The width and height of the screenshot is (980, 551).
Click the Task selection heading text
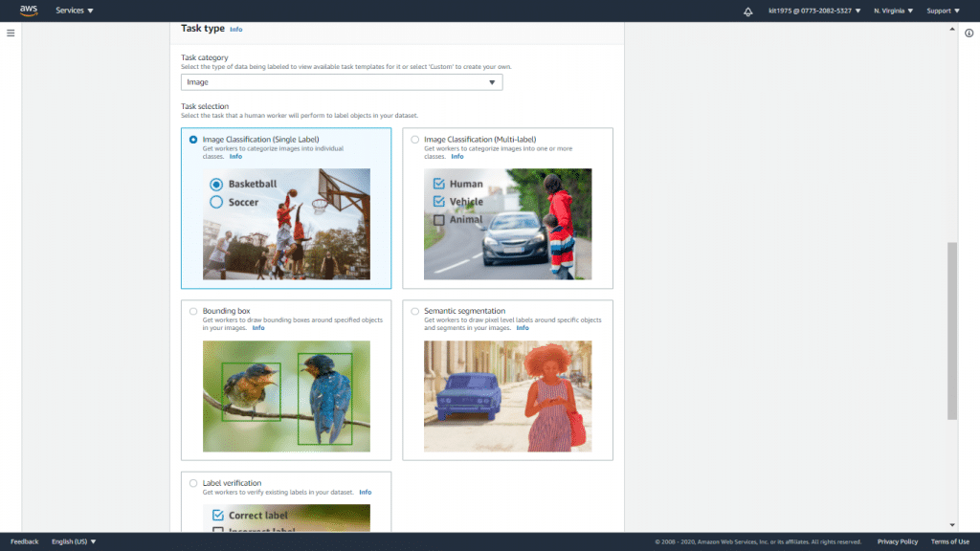tap(205, 106)
